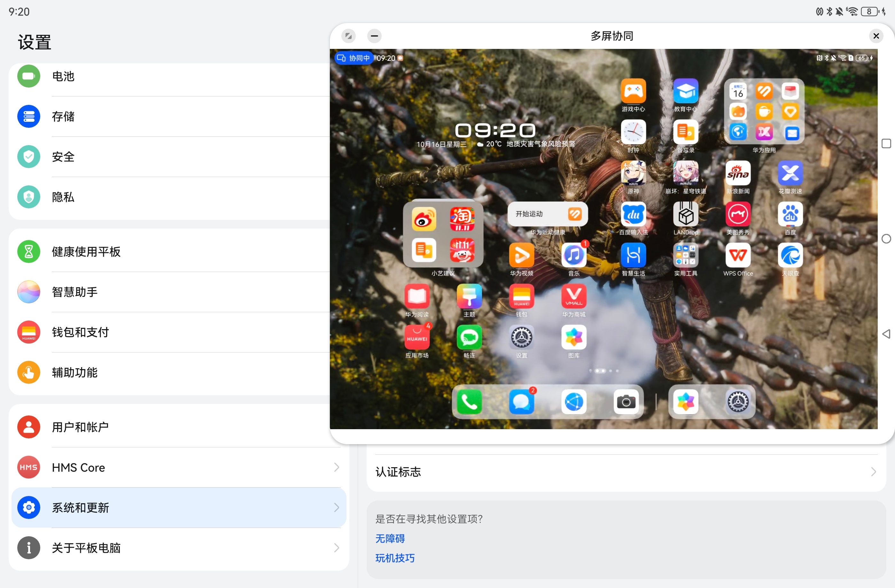Screen dimensions: 895x588
Task: Launch 华为视频 video app
Action: click(522, 255)
